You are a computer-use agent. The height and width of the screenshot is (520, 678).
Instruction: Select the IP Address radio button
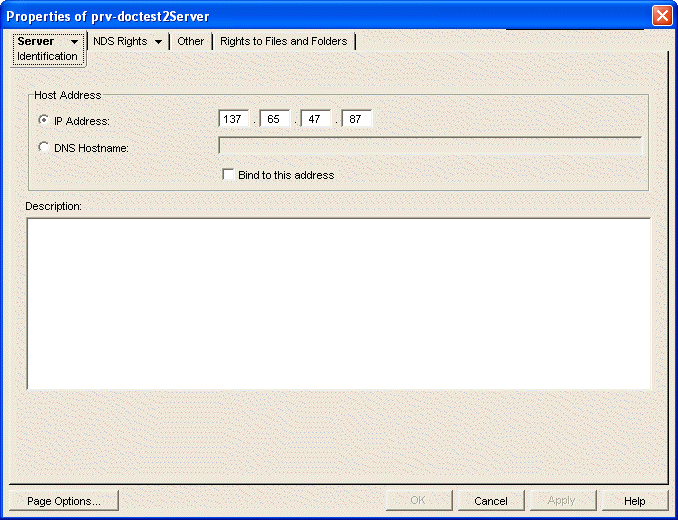pyautogui.click(x=43, y=120)
